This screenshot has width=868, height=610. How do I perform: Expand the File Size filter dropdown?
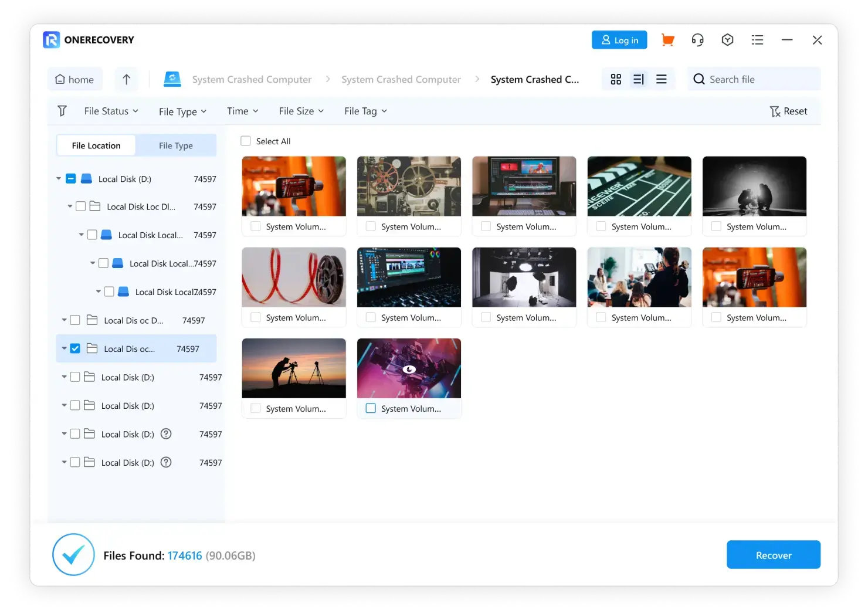point(301,111)
